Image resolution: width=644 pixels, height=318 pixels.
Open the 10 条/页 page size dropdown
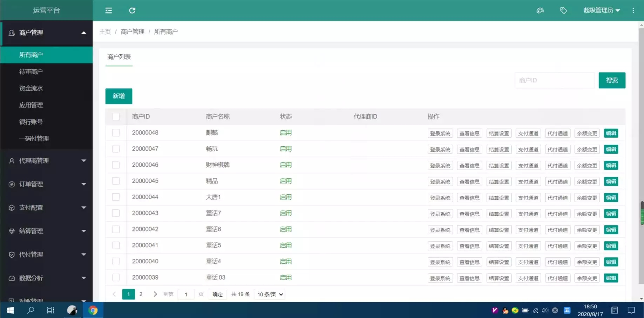click(270, 294)
